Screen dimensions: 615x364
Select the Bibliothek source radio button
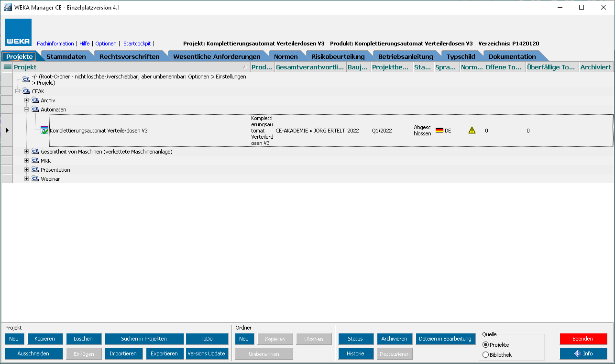[486, 355]
